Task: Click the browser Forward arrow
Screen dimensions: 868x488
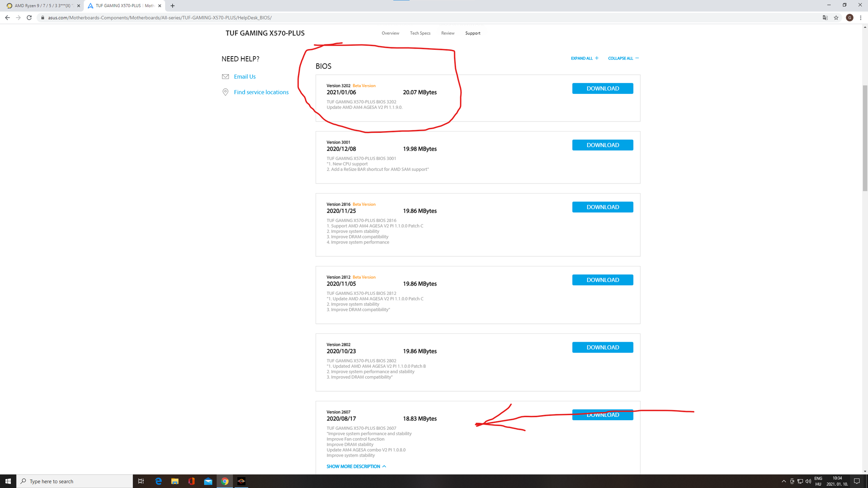Action: 18,18
